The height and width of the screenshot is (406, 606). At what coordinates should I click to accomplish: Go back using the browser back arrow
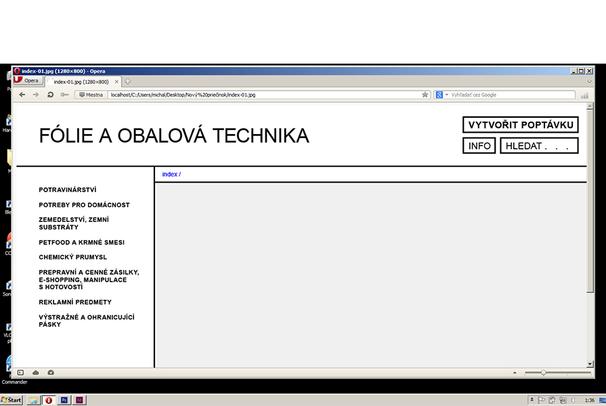pyautogui.click(x=22, y=95)
